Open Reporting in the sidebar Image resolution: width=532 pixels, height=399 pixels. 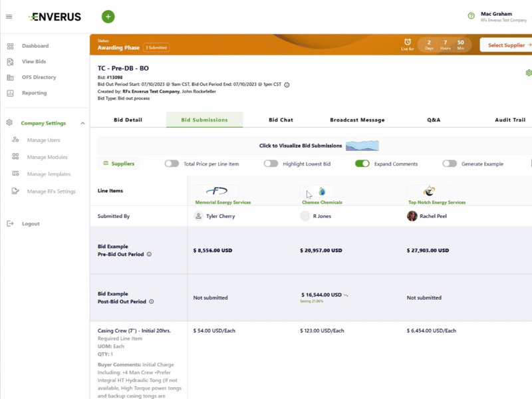coord(35,92)
